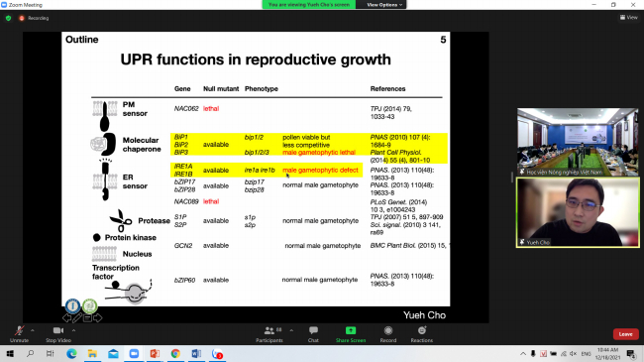
Task: Start recording with the Record button
Action: [388, 333]
